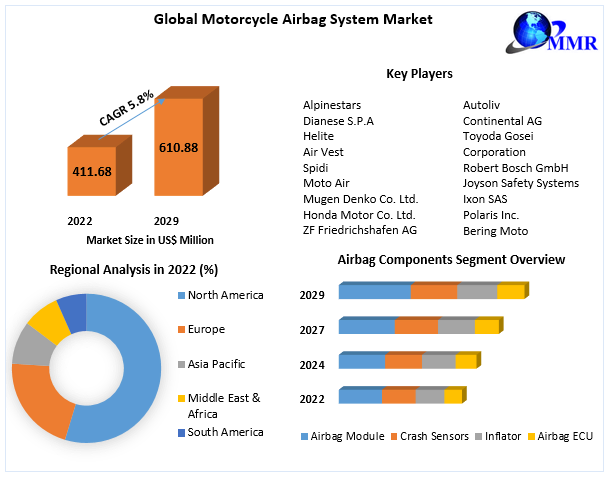This screenshot has height=481, width=611.
Task: Click Alpinestars in the Key Players list
Action: click(x=332, y=105)
